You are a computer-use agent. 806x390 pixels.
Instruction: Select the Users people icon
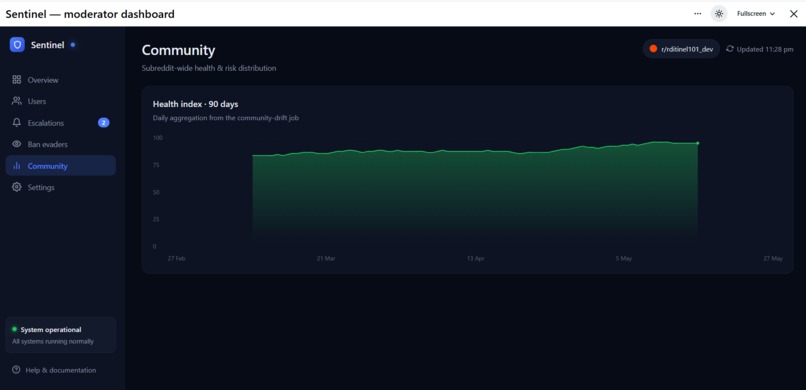[16, 101]
